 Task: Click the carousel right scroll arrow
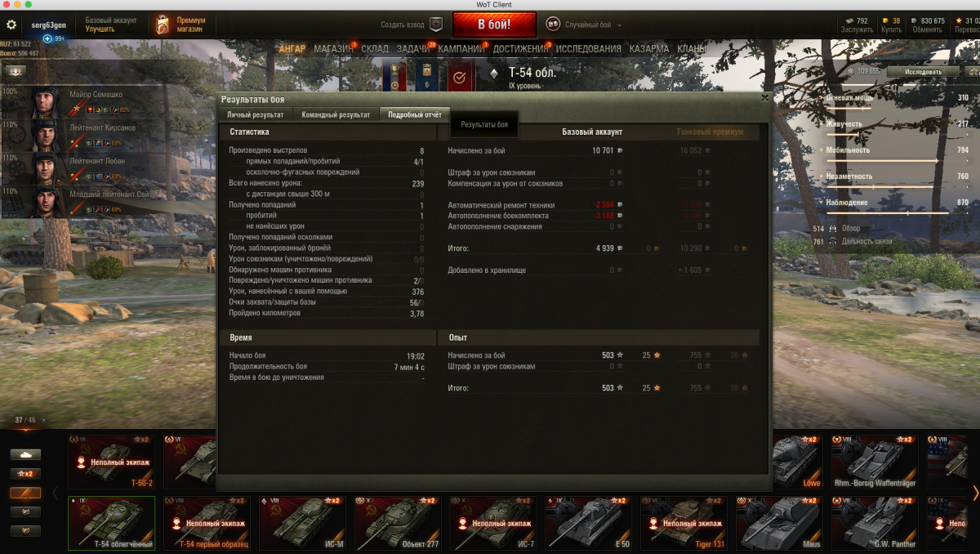(x=975, y=493)
